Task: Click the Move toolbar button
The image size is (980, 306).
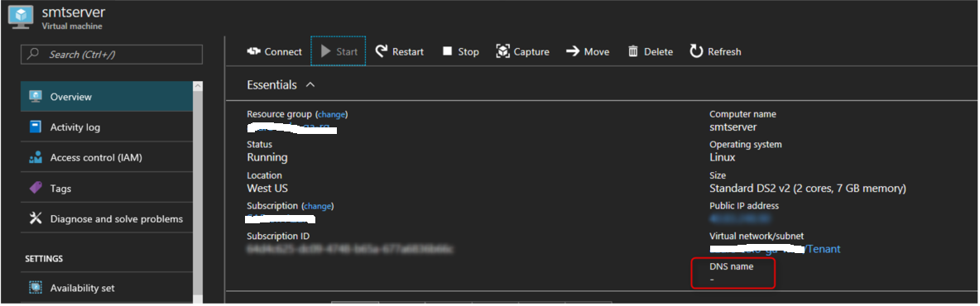Action: click(x=588, y=52)
